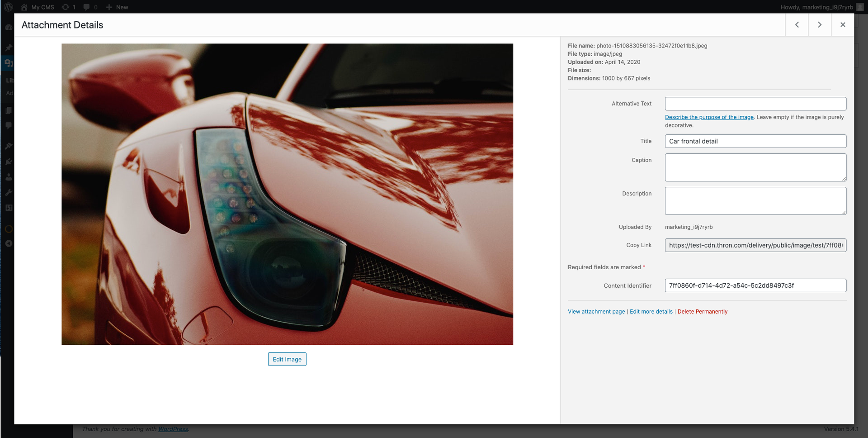Open 'Describe the purpose of the image' link
The image size is (868, 438).
point(709,117)
